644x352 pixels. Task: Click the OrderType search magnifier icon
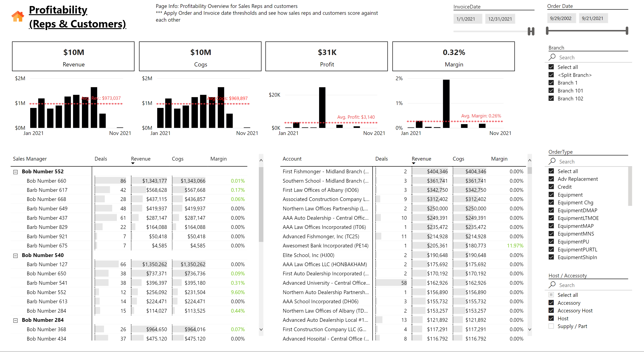pos(552,161)
